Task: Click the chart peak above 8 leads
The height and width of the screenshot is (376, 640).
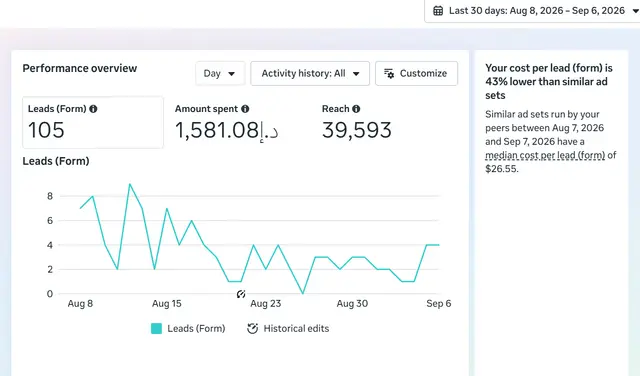Action: click(x=130, y=184)
